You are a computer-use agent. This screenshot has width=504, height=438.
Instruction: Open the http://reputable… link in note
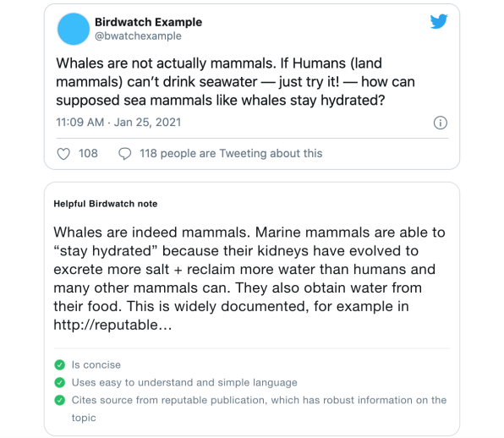click(x=112, y=325)
